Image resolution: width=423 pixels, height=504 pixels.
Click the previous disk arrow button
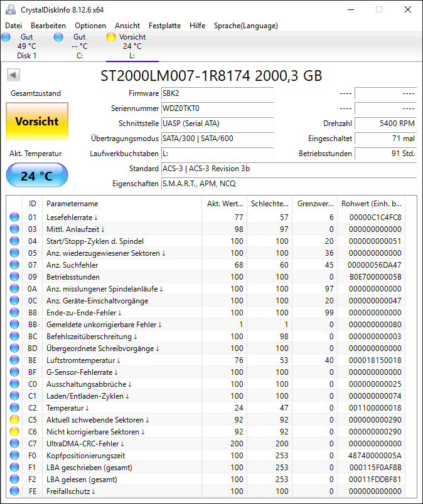click(13, 75)
